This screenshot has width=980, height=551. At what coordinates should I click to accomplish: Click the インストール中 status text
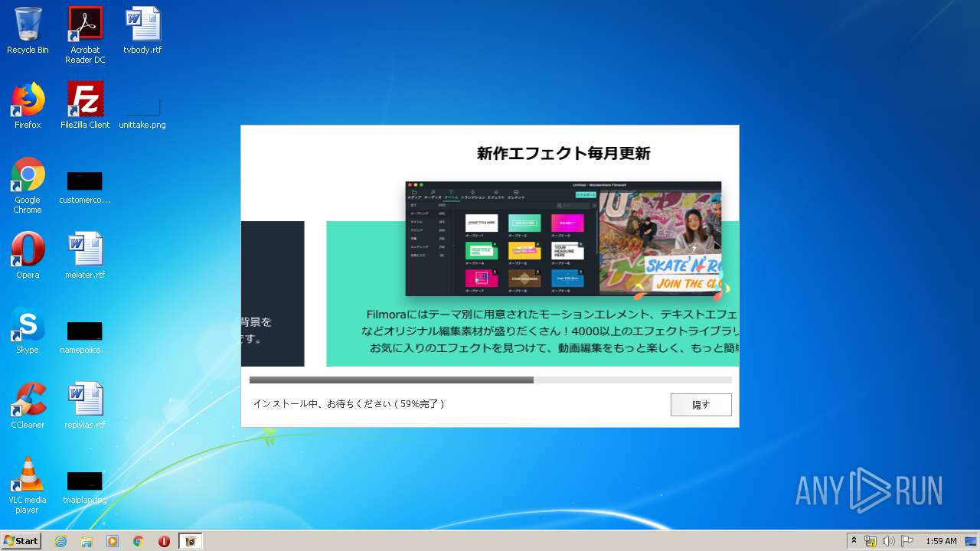click(349, 403)
